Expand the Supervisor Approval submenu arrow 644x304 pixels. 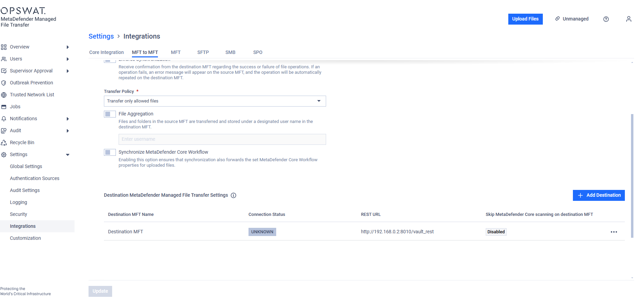point(68,71)
